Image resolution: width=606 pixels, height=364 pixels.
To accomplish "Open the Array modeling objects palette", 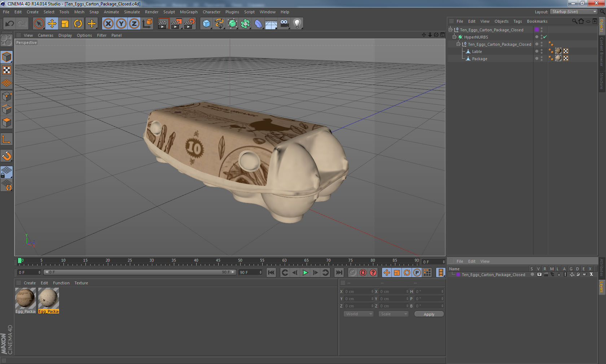I will pos(245,24).
